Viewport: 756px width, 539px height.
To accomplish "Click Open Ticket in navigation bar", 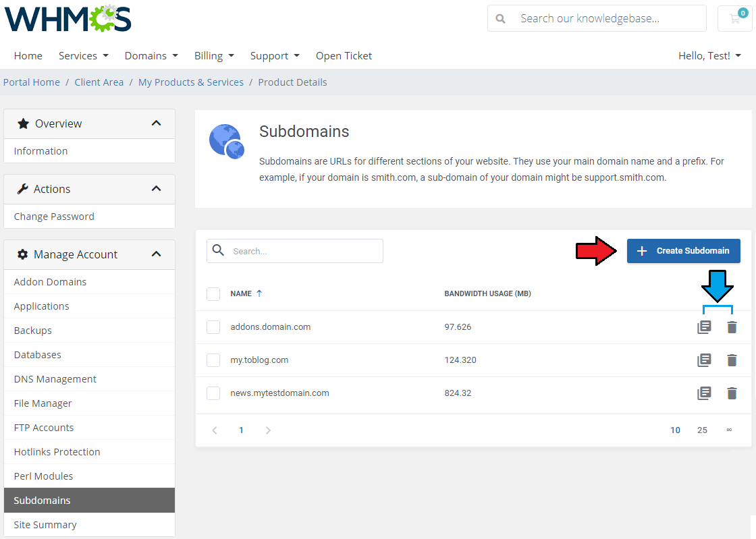I will pyautogui.click(x=344, y=56).
